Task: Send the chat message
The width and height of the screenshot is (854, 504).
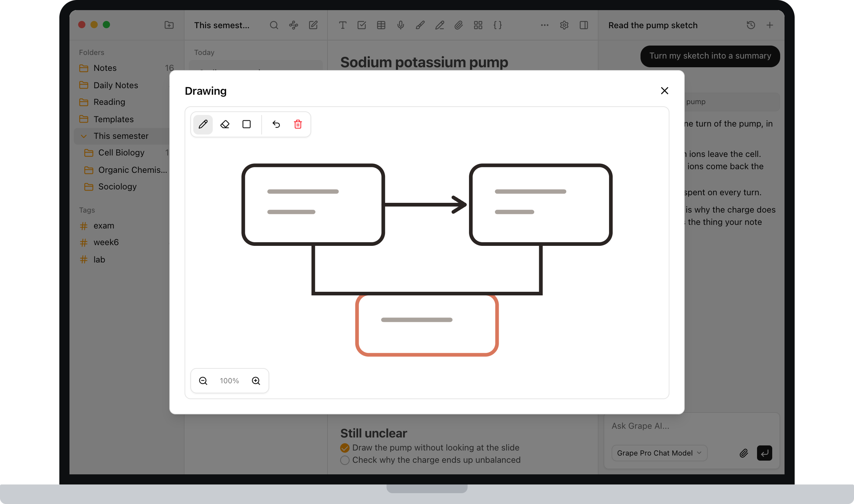Action: (x=764, y=453)
